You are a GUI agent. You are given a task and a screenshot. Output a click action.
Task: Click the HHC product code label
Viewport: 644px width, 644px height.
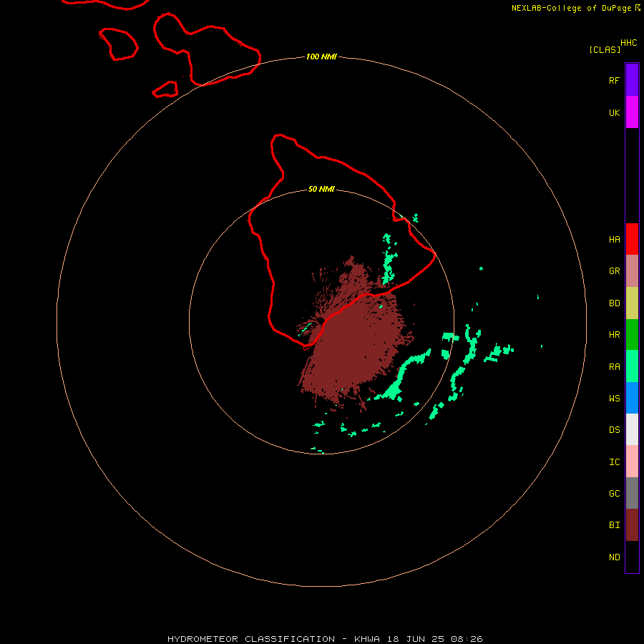tap(628, 43)
